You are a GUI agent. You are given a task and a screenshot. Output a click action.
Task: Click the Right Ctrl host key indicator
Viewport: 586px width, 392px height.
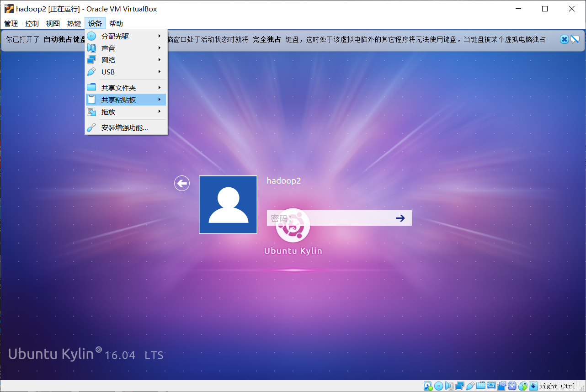[557, 386]
